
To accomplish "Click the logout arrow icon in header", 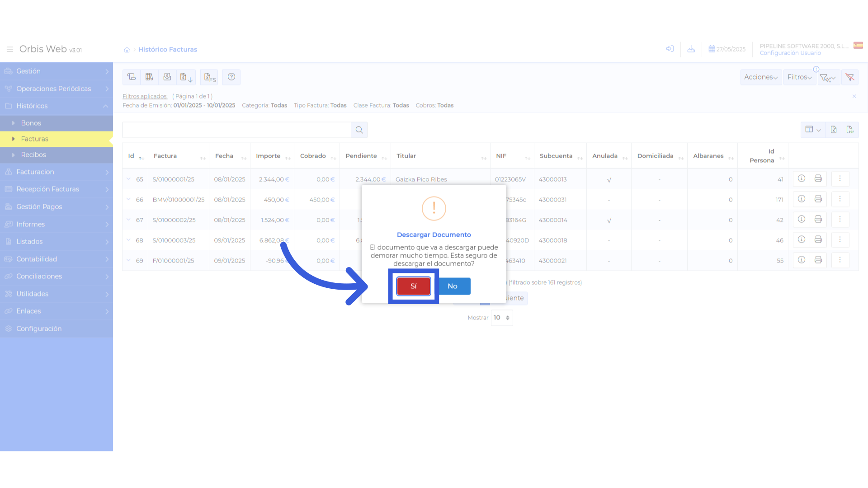I will [x=670, y=49].
